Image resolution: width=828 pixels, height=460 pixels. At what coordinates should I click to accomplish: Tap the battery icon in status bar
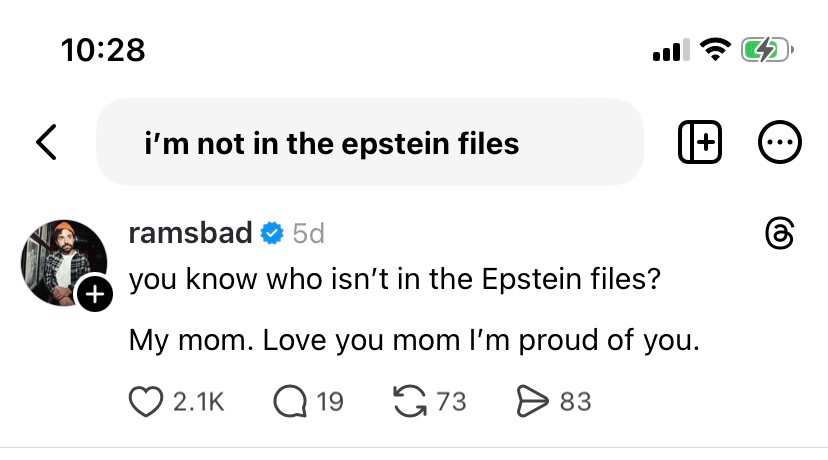[x=766, y=49]
